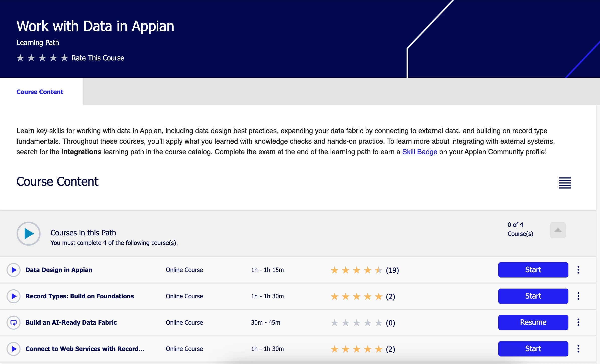Screen dimensions: 600x364
Task: Click the play icon beside Connect to Web Services
Action: [x=14, y=349]
